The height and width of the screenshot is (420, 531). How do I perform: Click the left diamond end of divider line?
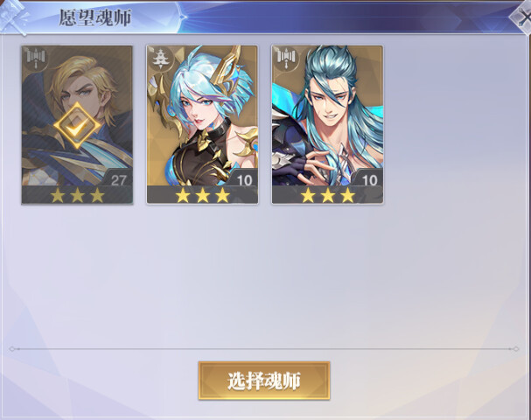(12, 349)
